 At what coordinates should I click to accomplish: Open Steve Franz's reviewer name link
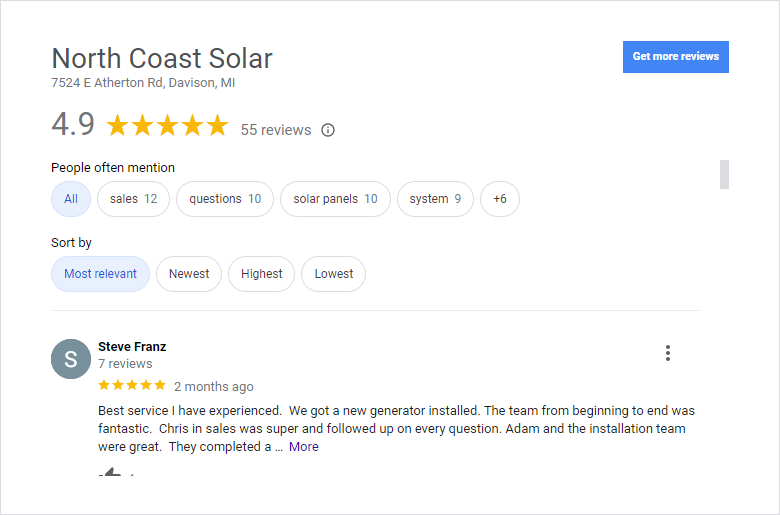132,347
